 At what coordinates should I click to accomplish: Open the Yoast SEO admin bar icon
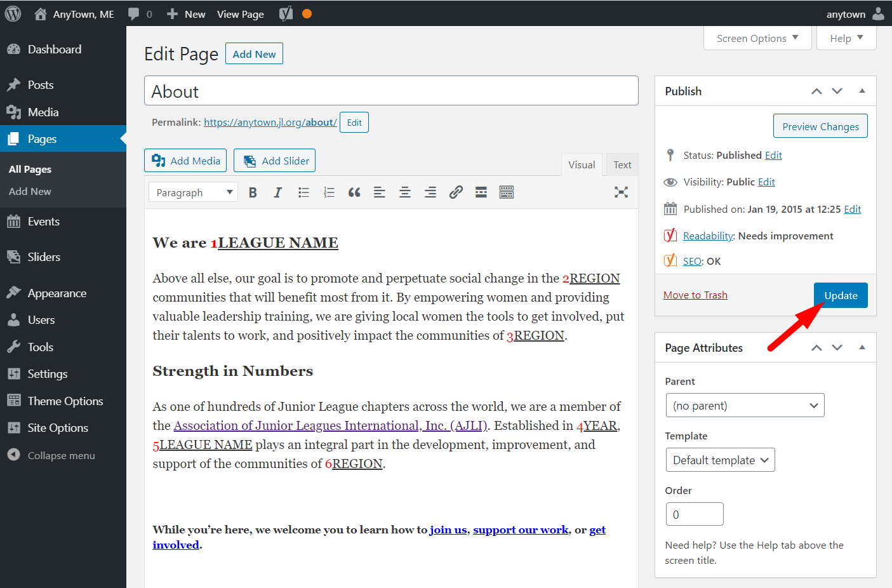pos(286,13)
